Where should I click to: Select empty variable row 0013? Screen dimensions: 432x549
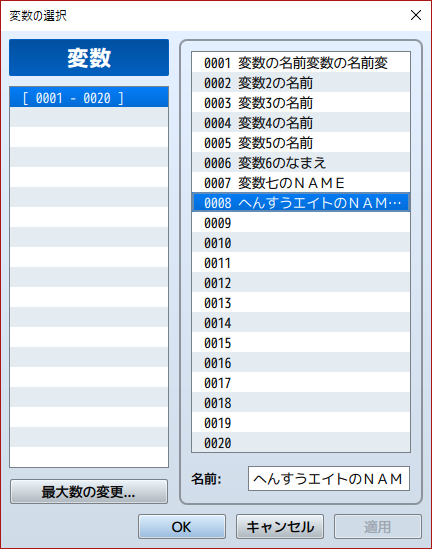pos(301,302)
